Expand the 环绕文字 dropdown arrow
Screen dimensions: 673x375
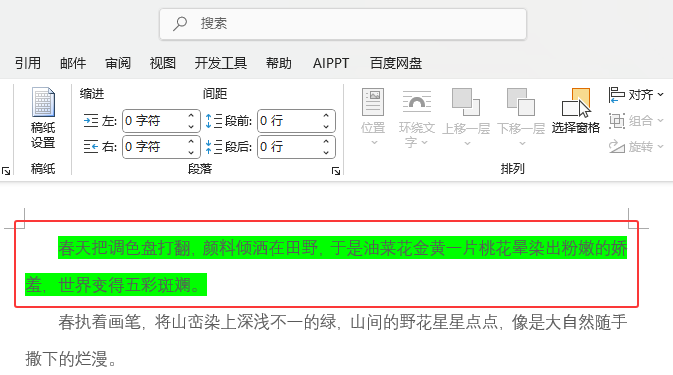pyautogui.click(x=424, y=142)
